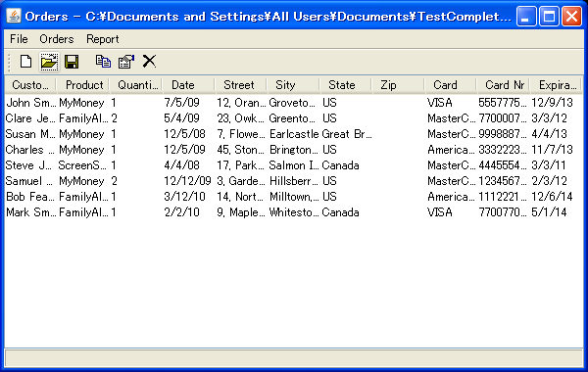Select the Charles ... customer cell
The image size is (588, 372).
(x=31, y=150)
